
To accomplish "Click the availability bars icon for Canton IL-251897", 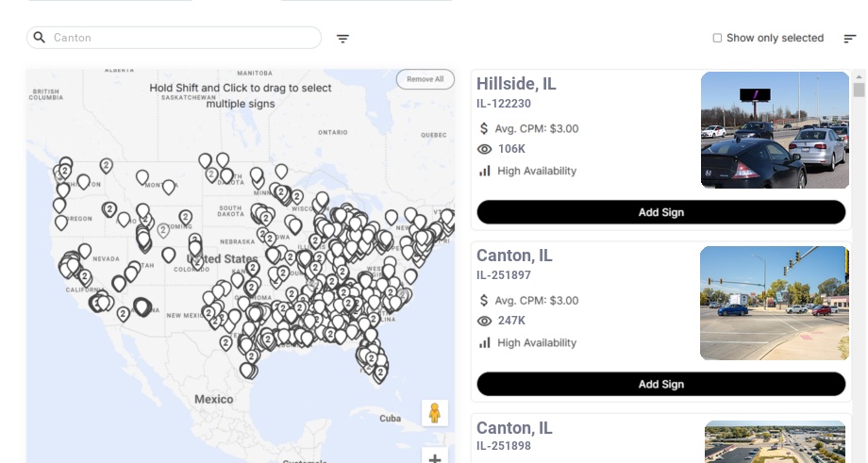I will (485, 342).
